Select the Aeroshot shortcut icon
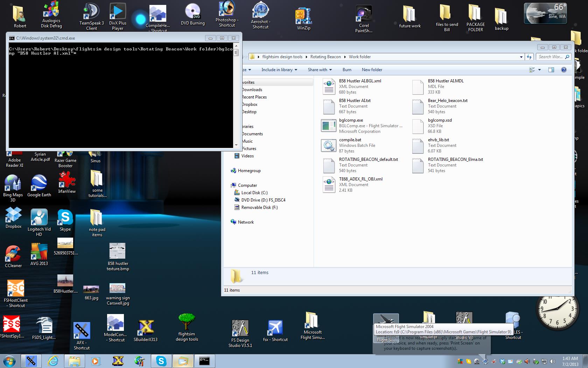 click(260, 15)
